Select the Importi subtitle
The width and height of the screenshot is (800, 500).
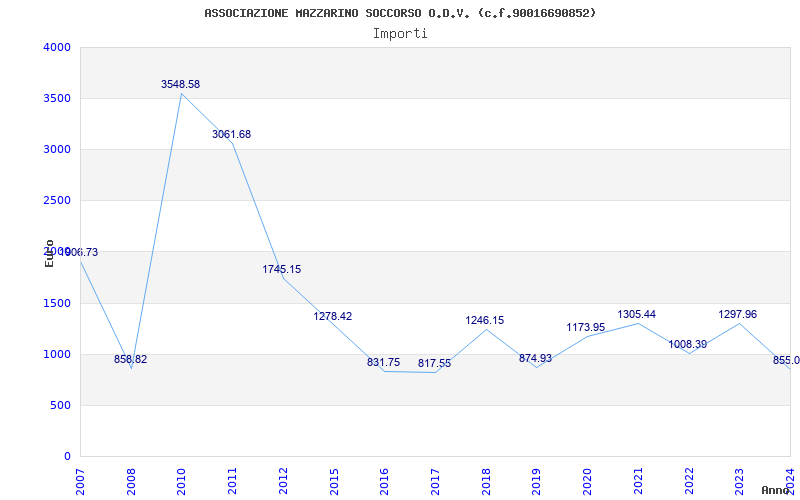coord(400,33)
